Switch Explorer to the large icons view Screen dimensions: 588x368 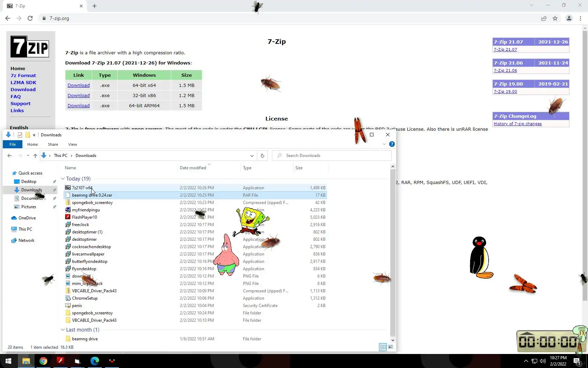tap(391, 347)
